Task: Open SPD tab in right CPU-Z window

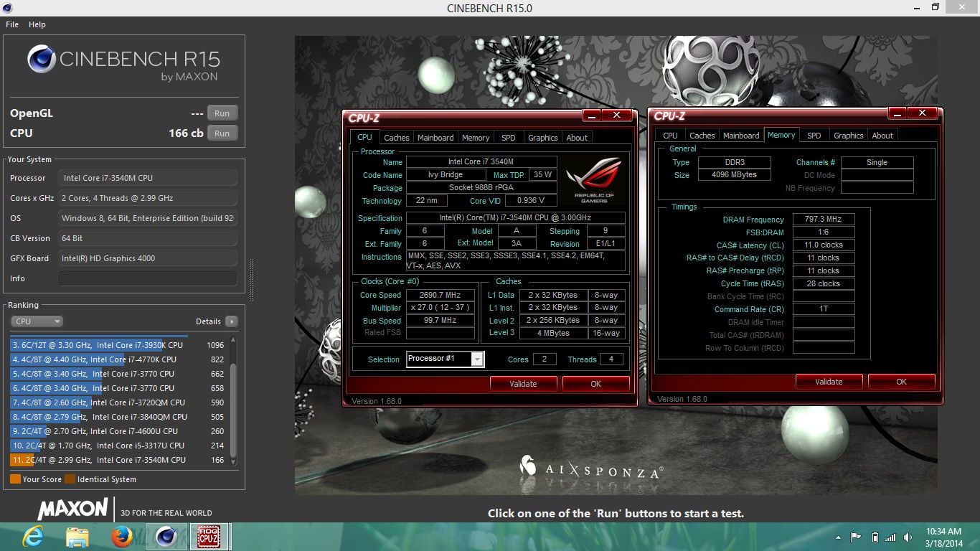Action: pos(814,136)
